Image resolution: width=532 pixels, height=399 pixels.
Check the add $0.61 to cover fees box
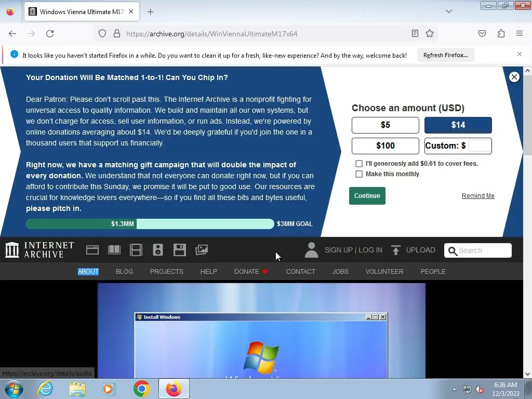click(358, 164)
